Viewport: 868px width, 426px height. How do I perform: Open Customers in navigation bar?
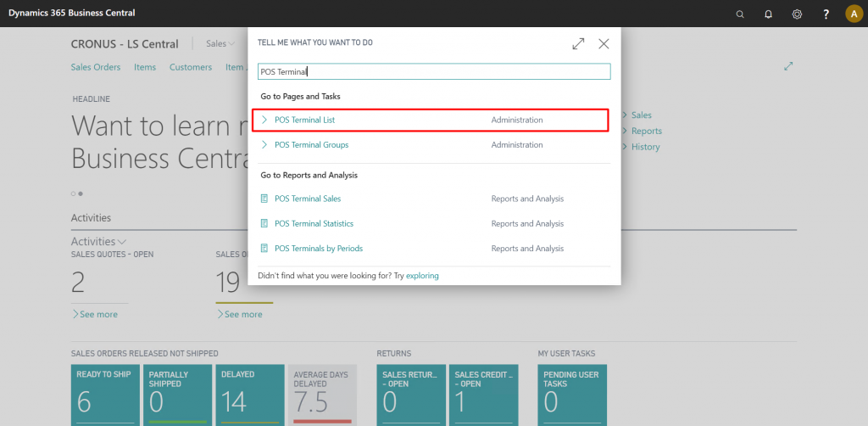pyautogui.click(x=191, y=67)
